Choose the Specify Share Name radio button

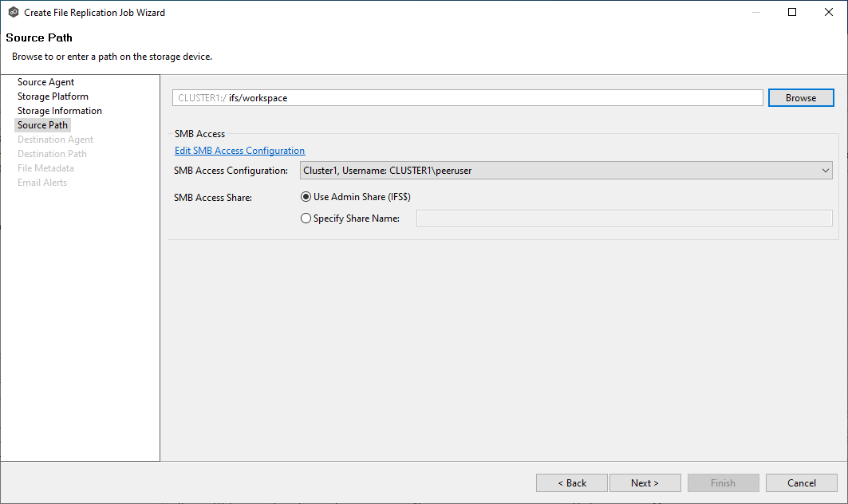point(306,219)
